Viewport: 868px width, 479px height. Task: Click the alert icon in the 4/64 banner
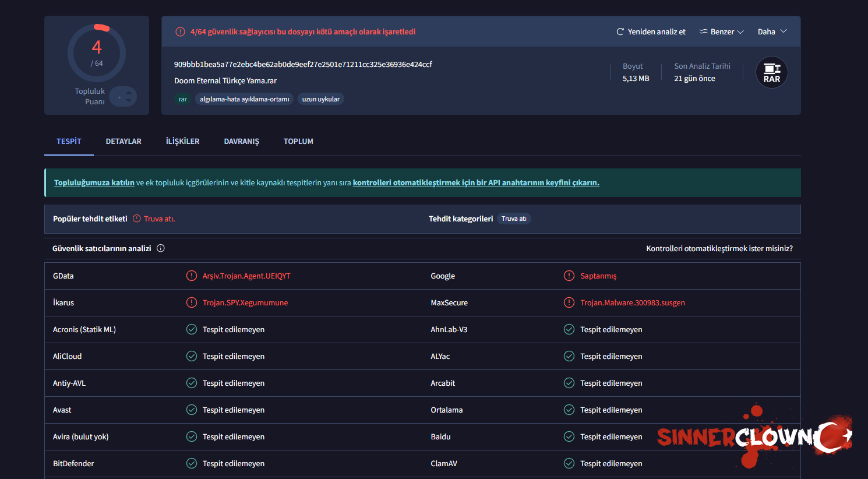tap(180, 32)
